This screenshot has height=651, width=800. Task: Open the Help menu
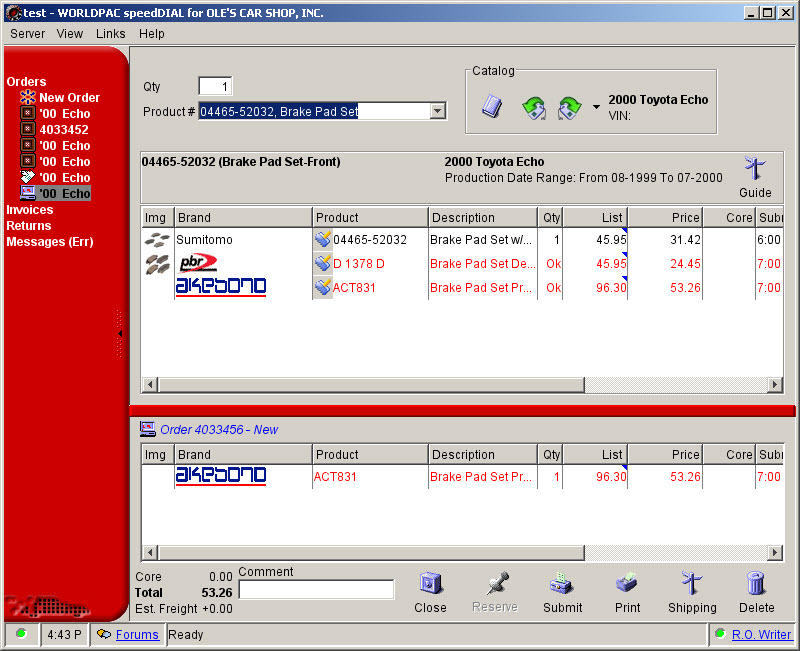click(152, 34)
